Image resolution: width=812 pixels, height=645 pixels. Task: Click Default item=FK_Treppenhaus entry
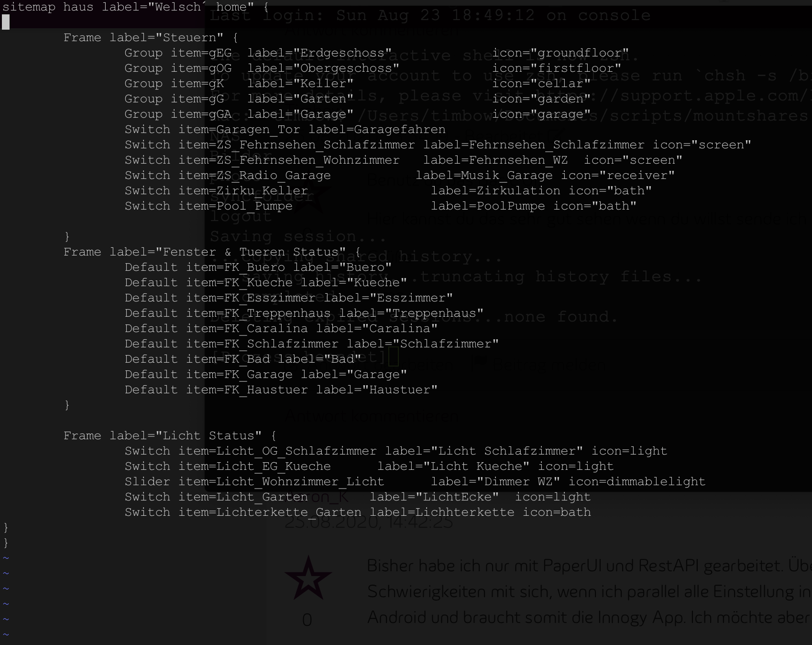coord(227,313)
